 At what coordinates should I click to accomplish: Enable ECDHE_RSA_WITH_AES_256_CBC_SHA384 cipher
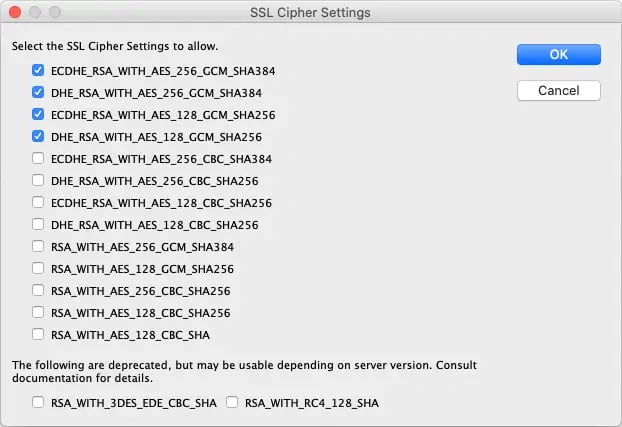pos(38,159)
